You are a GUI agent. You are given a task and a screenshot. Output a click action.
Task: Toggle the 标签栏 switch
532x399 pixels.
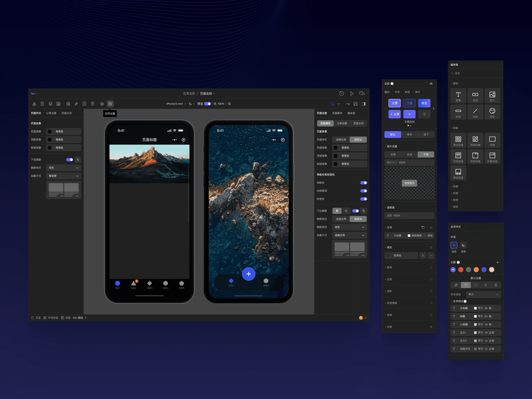pos(364,199)
